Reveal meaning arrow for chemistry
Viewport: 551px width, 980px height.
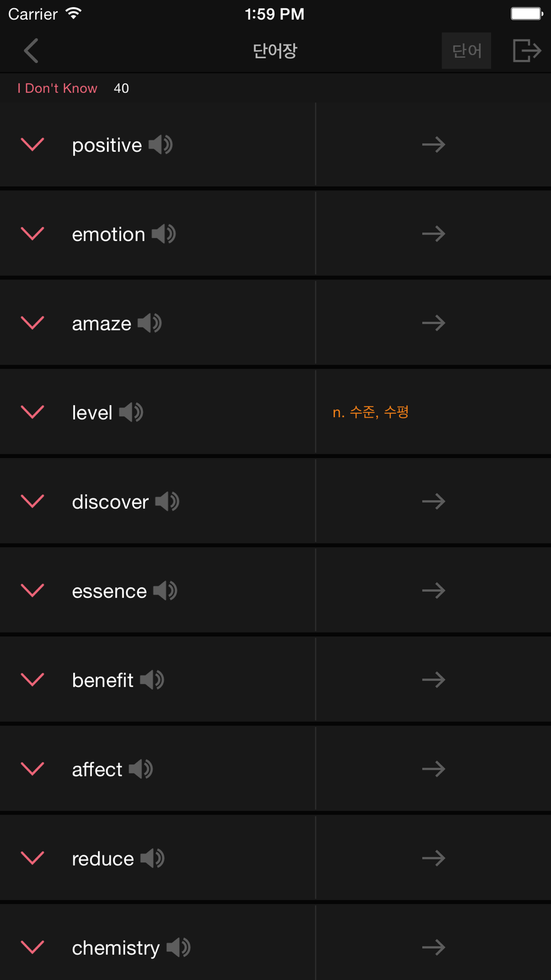[x=434, y=947]
